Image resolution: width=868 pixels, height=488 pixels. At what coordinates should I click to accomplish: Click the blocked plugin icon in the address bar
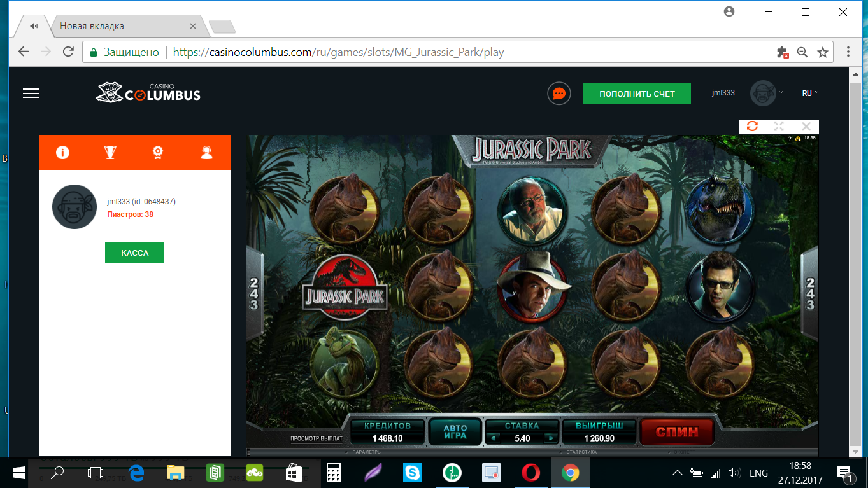tap(783, 52)
